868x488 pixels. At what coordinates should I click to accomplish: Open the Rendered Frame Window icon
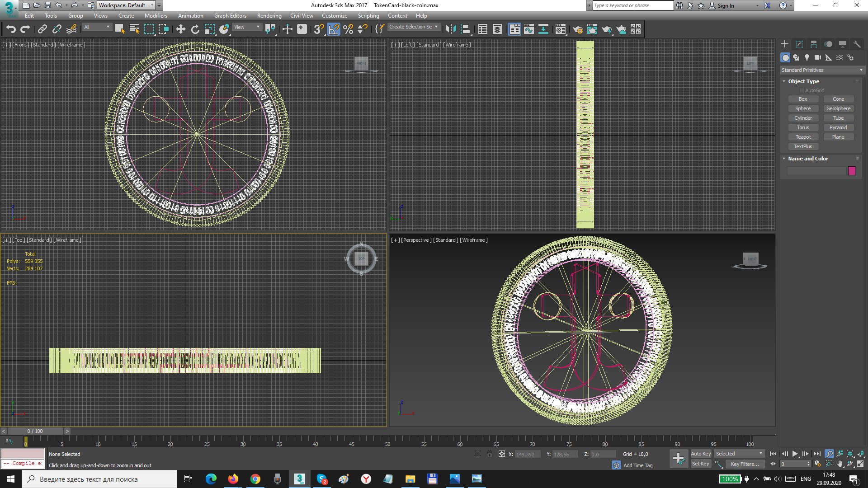point(592,29)
